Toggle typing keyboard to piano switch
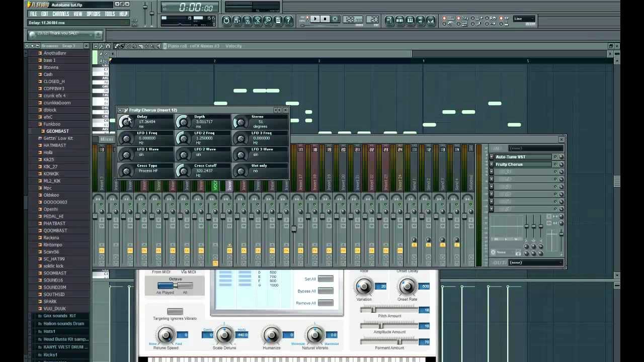Screen dimensions: 644x362 [x=444, y=19]
